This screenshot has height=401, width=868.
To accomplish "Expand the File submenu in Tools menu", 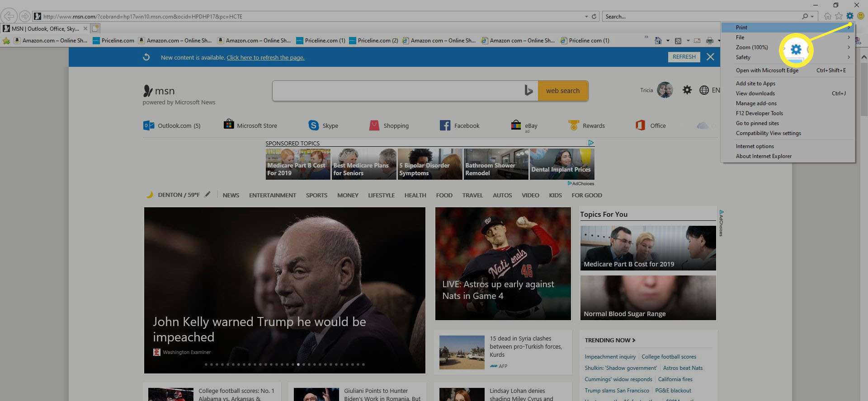I will 788,37.
